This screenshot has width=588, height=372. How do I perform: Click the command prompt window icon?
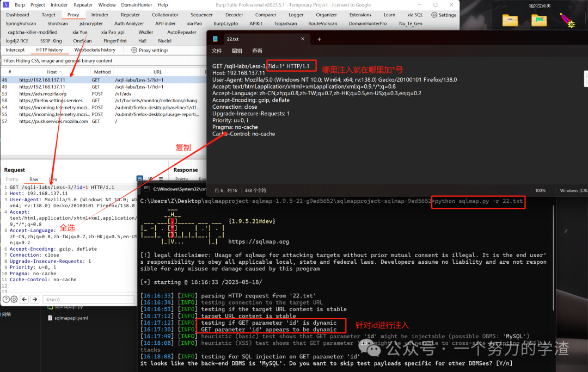pos(147,189)
